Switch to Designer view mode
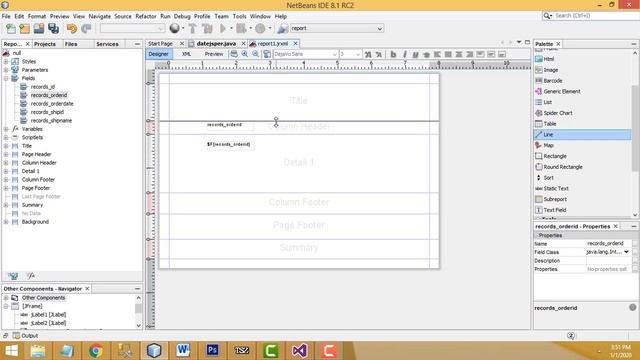This screenshot has height=360, width=640. pos(159,54)
